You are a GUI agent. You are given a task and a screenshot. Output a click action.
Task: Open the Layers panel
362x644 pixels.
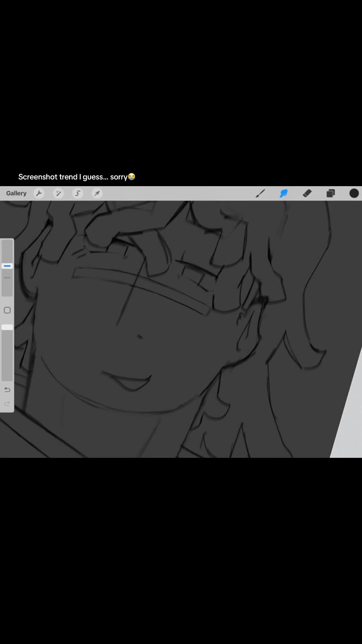point(330,193)
